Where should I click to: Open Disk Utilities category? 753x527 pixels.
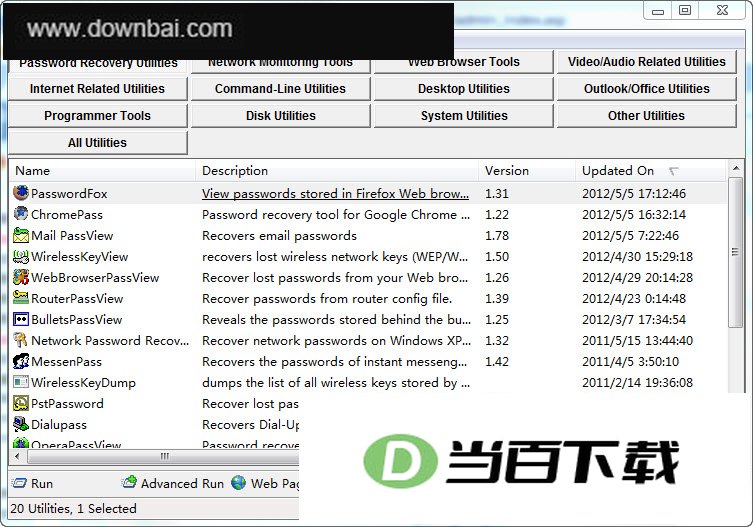tap(280, 116)
